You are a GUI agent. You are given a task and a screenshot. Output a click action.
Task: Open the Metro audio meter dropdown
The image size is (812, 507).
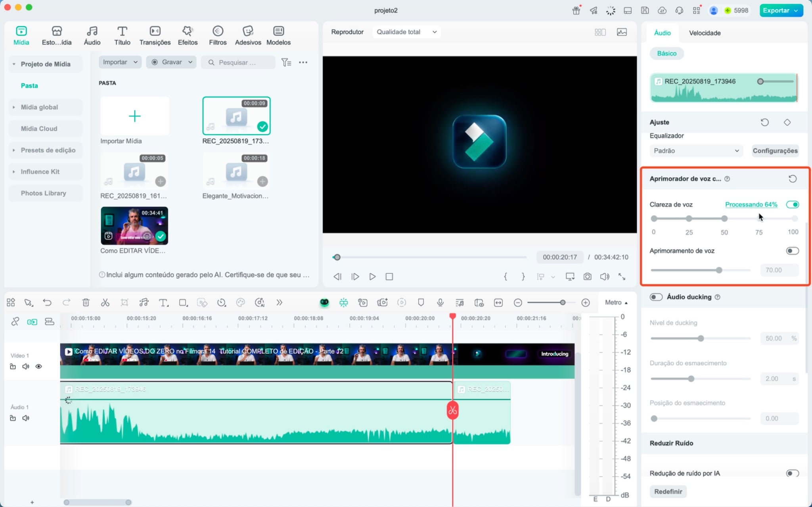click(617, 302)
